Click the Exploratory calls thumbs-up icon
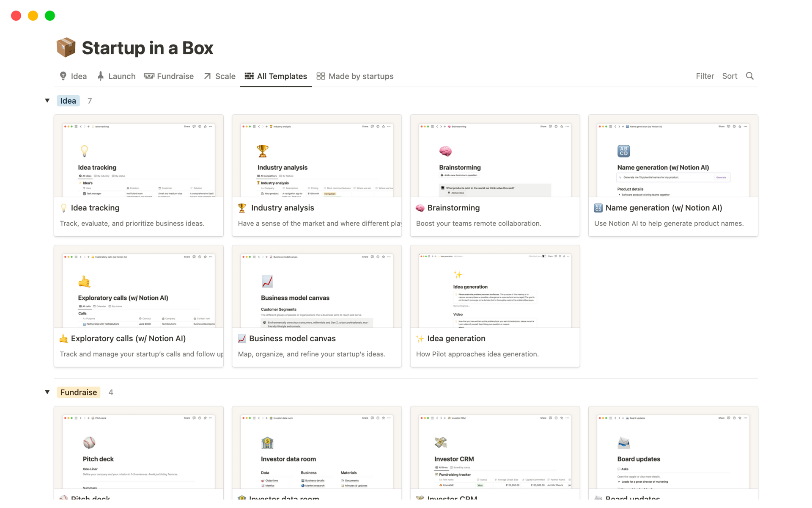This screenshot has height=508, width=812. click(63, 338)
